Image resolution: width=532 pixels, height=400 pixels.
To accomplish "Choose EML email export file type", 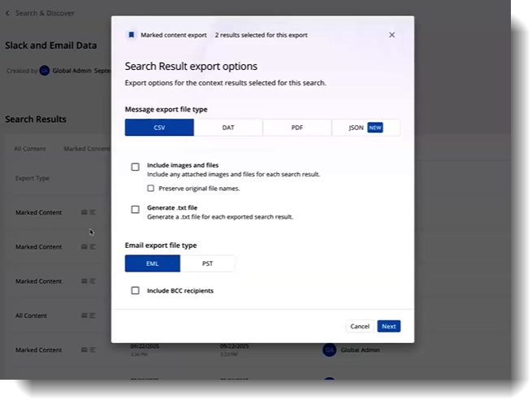I will pos(152,263).
